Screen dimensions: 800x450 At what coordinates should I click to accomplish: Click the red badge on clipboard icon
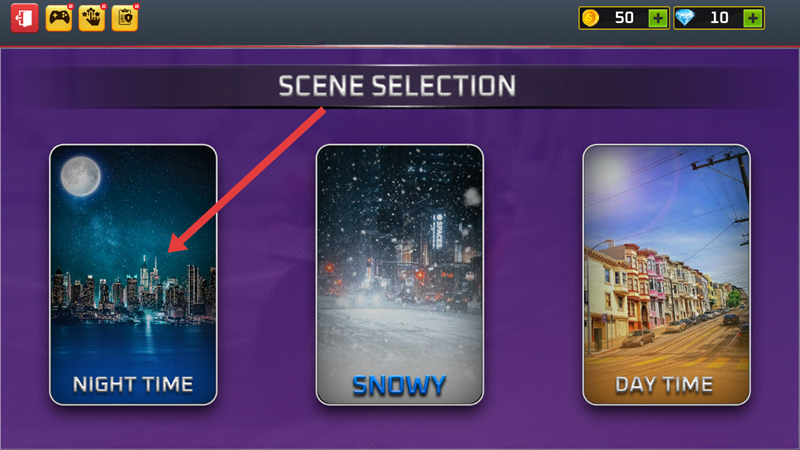click(136, 6)
